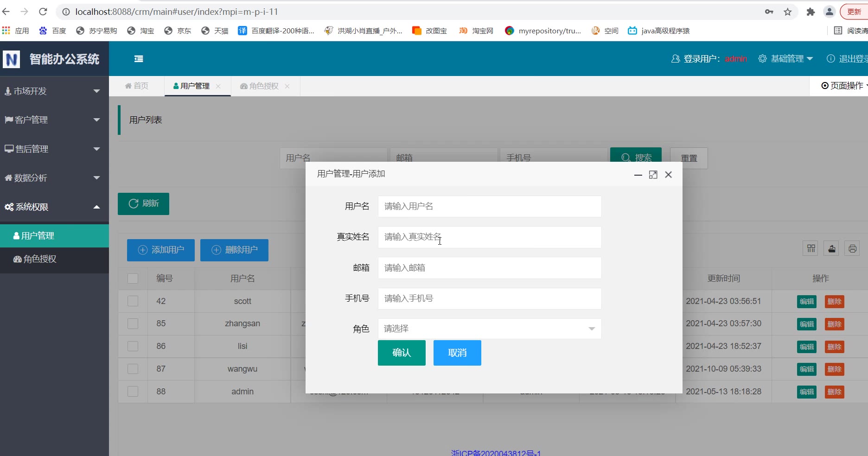Click the blue 取消 button
This screenshot has width=868, height=456.
(x=457, y=353)
